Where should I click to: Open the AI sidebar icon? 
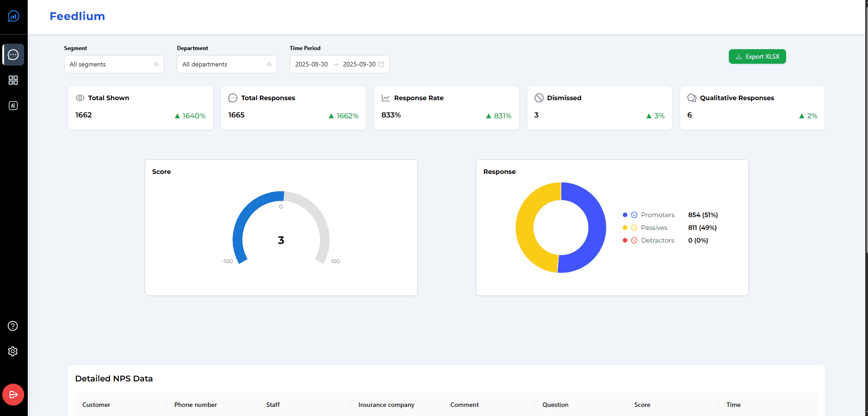(13, 106)
